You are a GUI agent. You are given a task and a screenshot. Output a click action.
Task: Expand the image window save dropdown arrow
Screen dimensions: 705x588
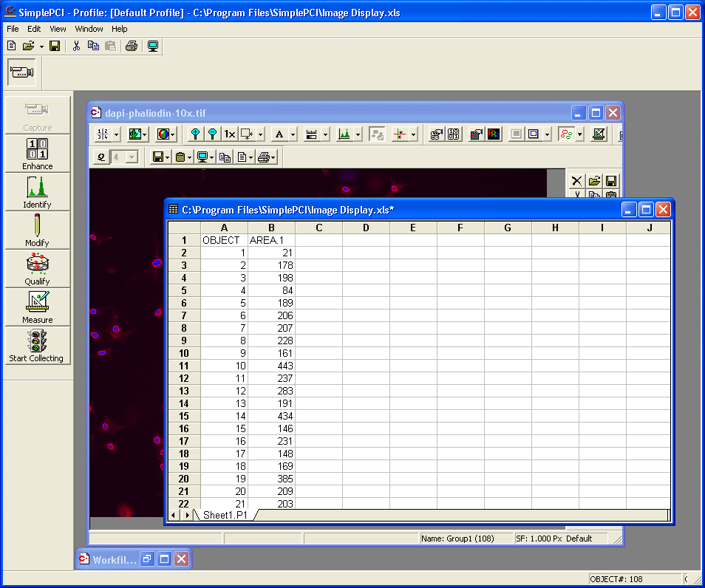[168, 157]
